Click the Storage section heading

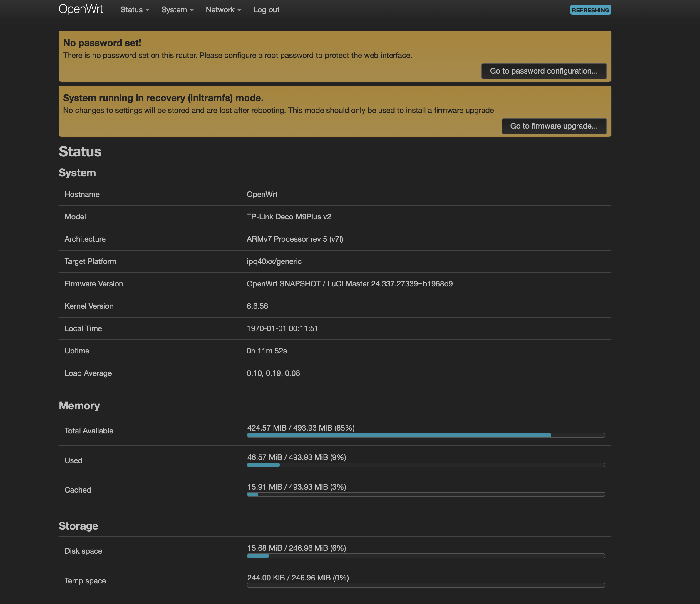tap(78, 526)
